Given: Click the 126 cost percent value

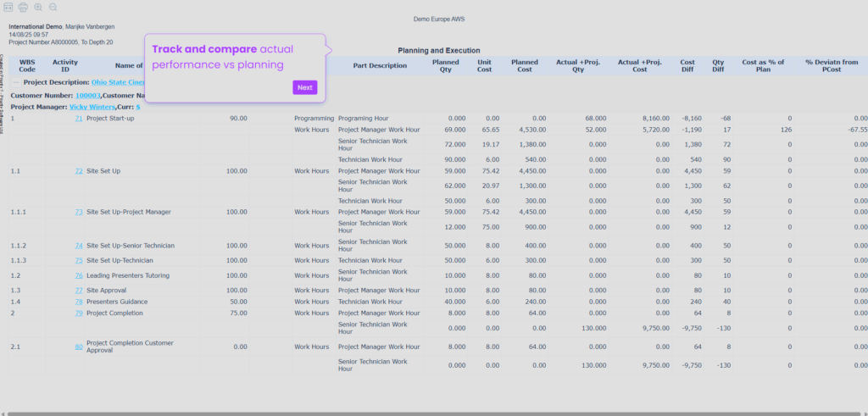Looking at the screenshot, I should pyautogui.click(x=787, y=130).
